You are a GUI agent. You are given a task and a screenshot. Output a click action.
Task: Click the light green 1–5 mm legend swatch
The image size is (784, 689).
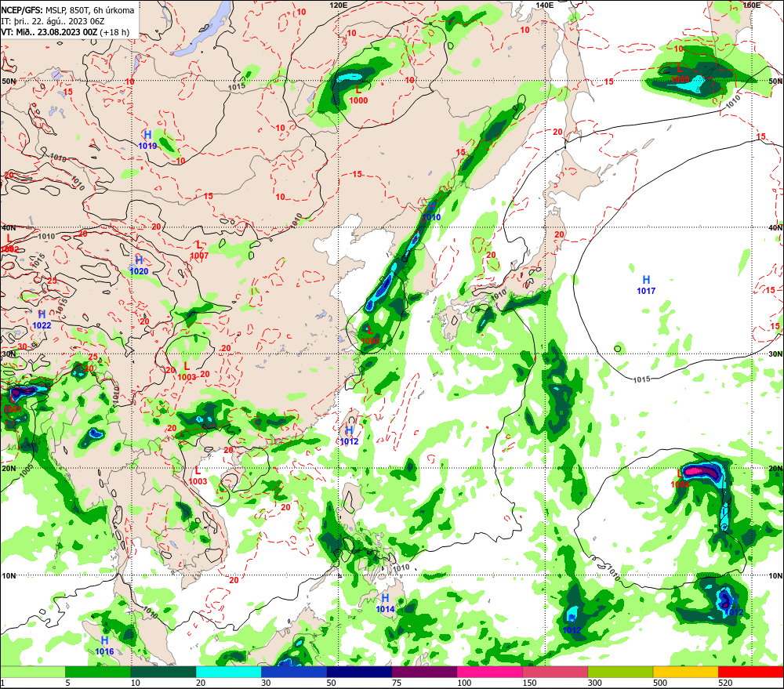click(x=33, y=672)
